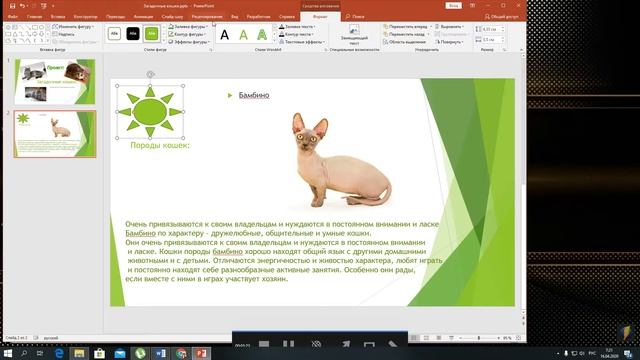Select the green filled shape style preset
The width and height of the screenshot is (640, 360).
[151, 34]
